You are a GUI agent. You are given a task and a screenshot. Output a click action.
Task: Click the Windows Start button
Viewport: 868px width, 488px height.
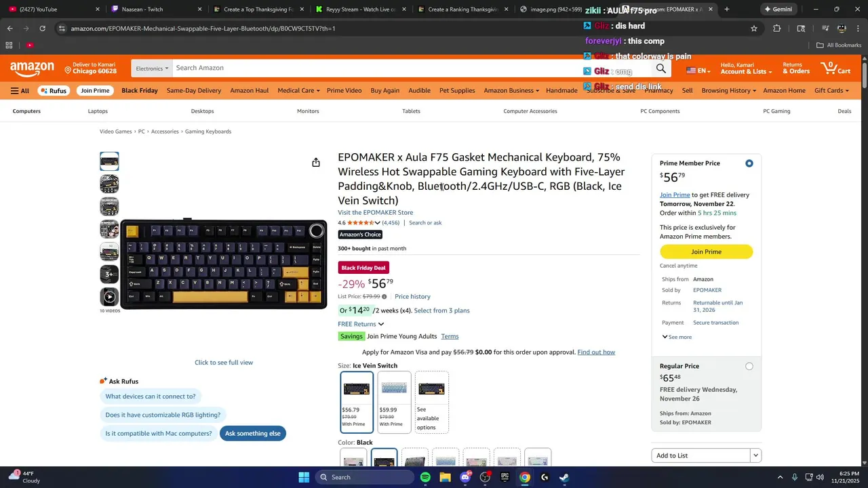(304, 477)
